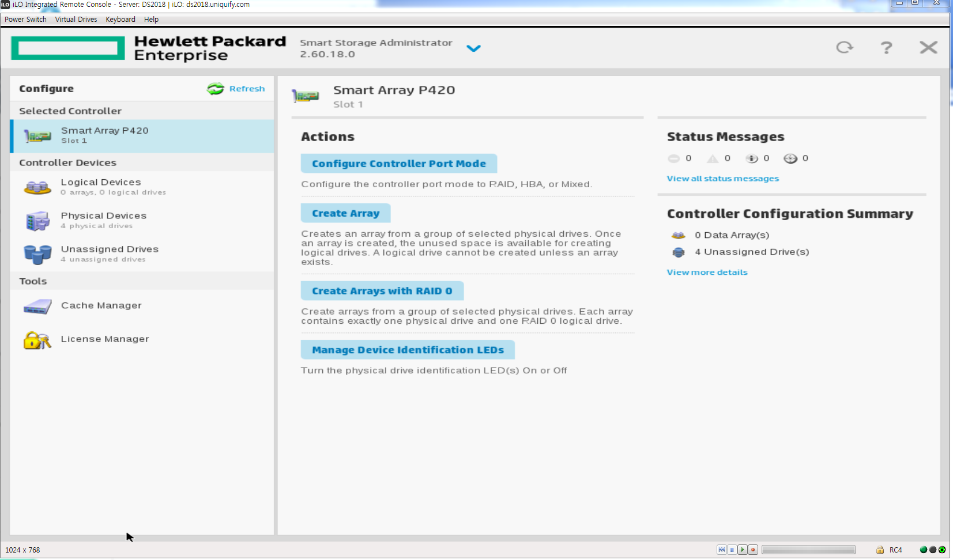Open the Keyboard menu

point(120,20)
